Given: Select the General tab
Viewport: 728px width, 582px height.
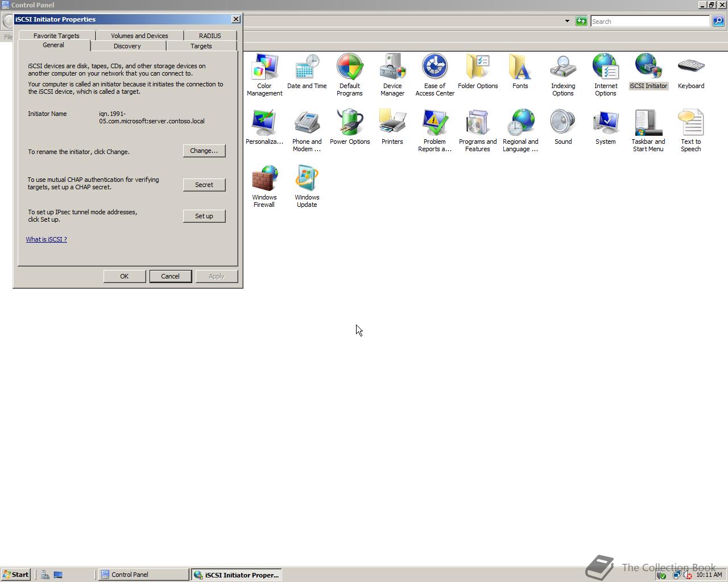Looking at the screenshot, I should (x=53, y=45).
